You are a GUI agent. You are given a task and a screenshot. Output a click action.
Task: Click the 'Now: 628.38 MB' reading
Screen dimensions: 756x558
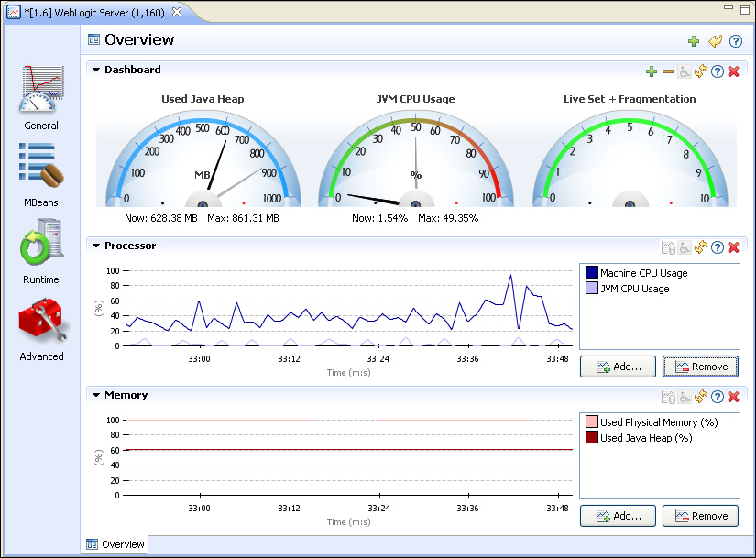(161, 218)
